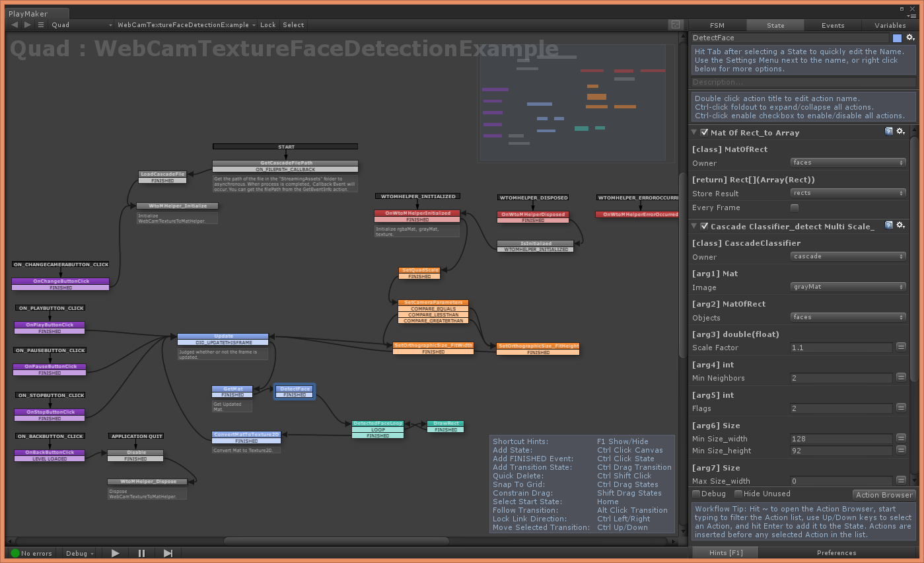The width and height of the screenshot is (924, 563).
Task: Open the Action Browser
Action: tap(884, 494)
